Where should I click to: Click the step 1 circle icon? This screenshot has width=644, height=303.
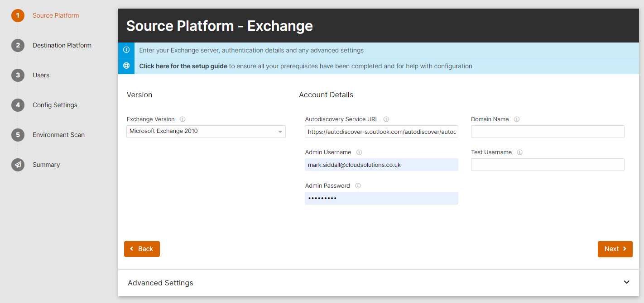pyautogui.click(x=18, y=16)
